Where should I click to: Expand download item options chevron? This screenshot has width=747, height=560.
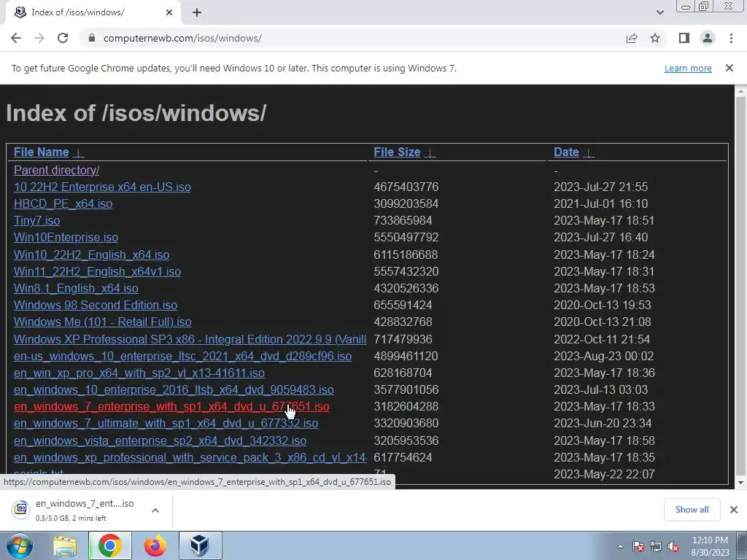[155, 510]
